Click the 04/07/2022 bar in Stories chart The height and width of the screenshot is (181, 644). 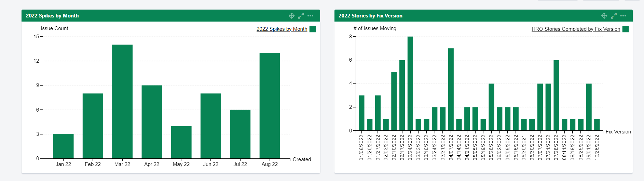click(451, 90)
